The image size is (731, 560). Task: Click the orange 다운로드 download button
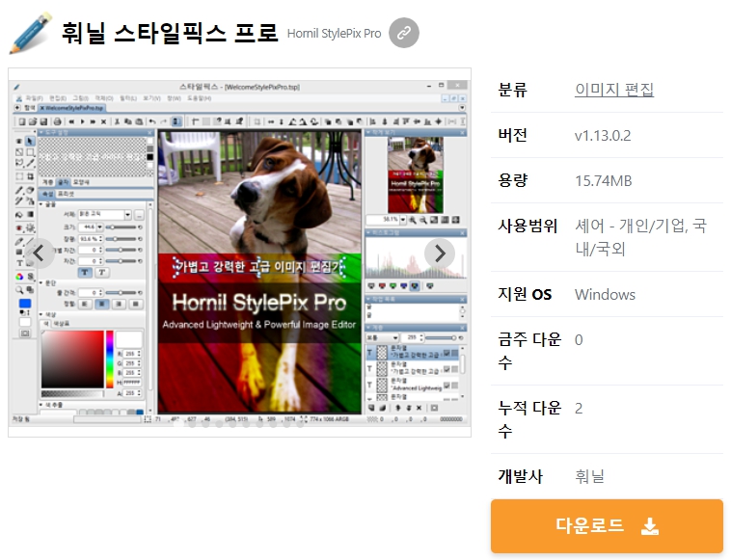[x=607, y=526]
